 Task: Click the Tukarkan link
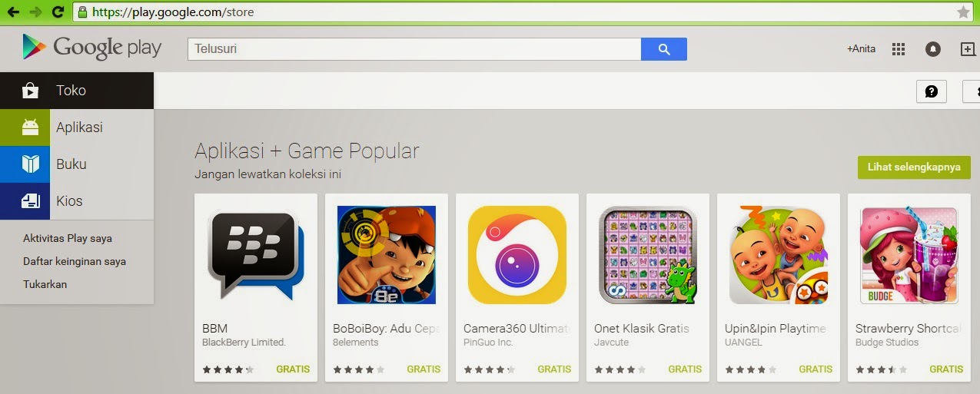(x=45, y=284)
